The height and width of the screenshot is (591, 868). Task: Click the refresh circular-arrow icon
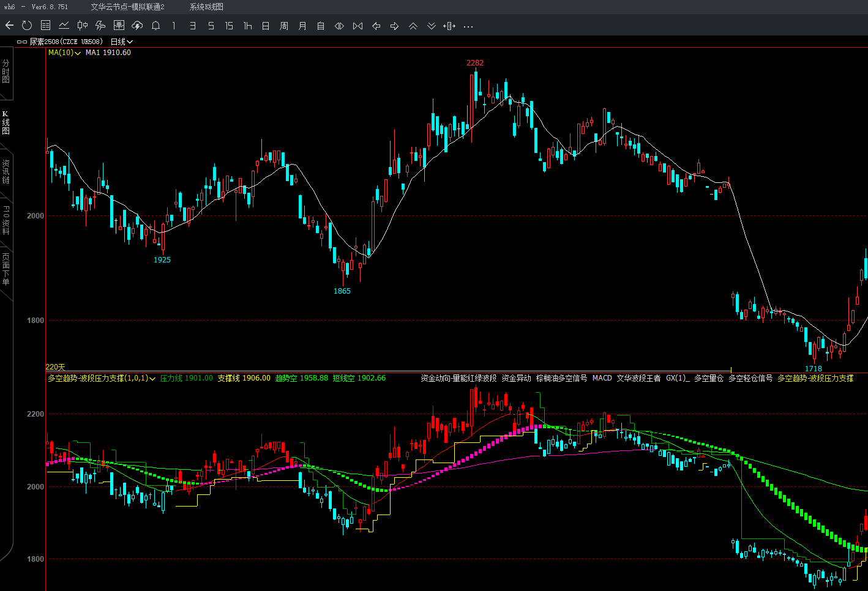(27, 26)
